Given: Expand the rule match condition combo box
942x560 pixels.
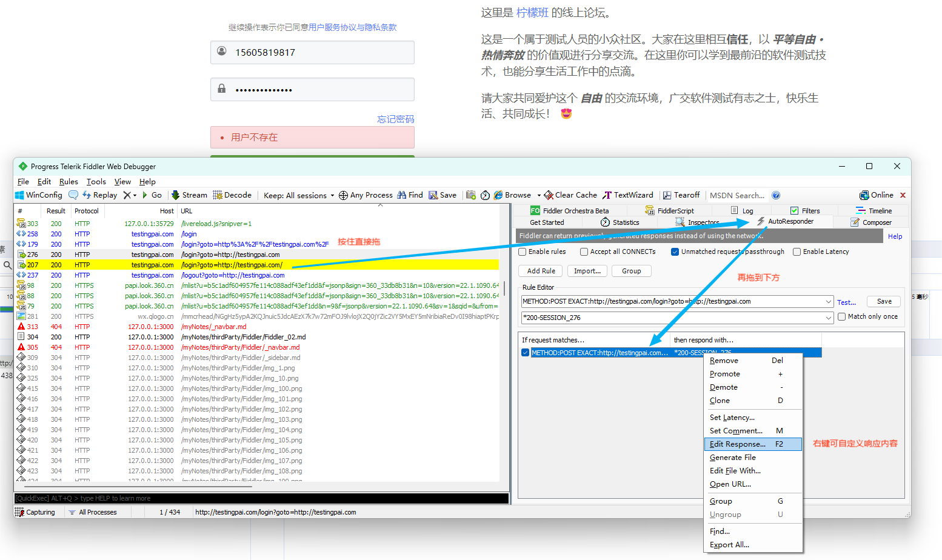Looking at the screenshot, I should click(829, 301).
